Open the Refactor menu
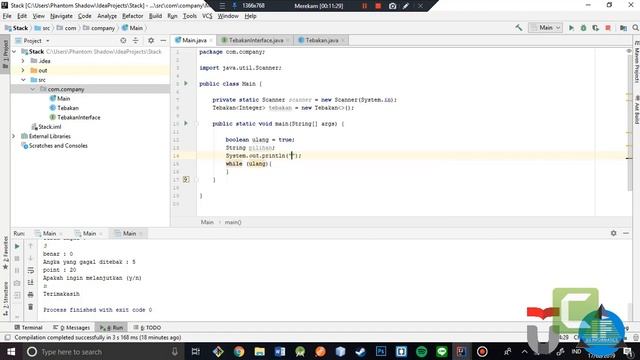Screen dimensions: 640x360 coord(133,16)
